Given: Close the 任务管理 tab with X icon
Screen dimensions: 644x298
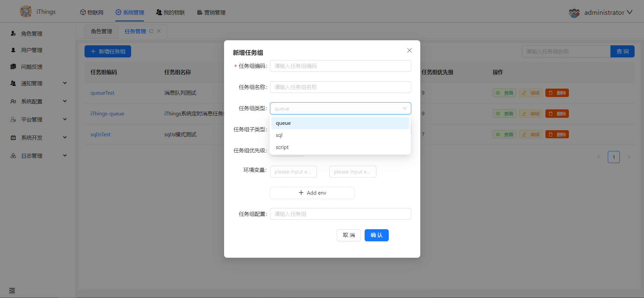Looking at the screenshot, I should point(159,31).
